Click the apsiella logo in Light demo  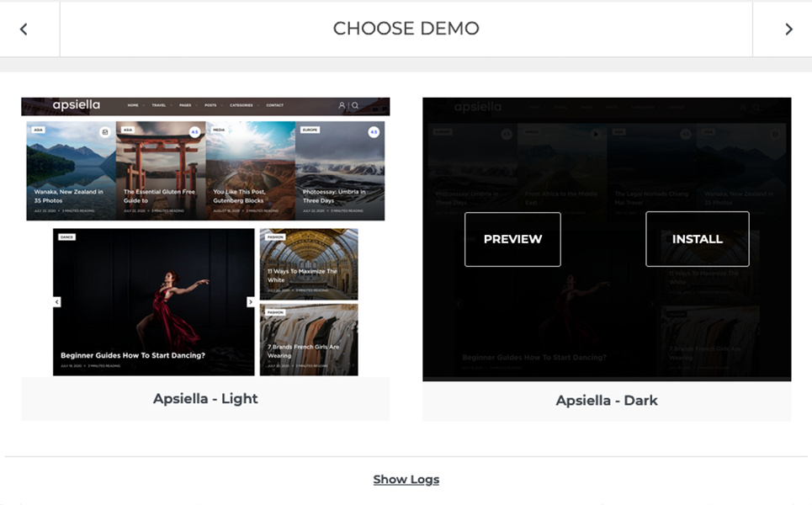coord(76,104)
